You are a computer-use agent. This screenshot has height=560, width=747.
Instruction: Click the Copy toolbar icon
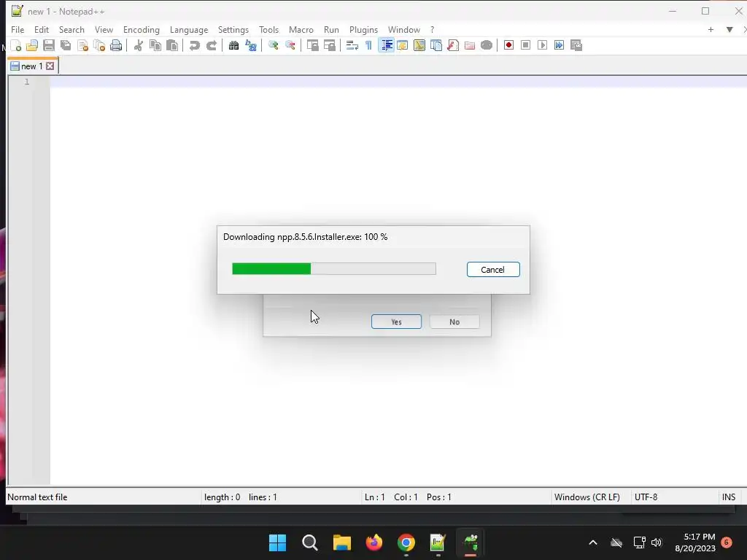[x=155, y=46]
